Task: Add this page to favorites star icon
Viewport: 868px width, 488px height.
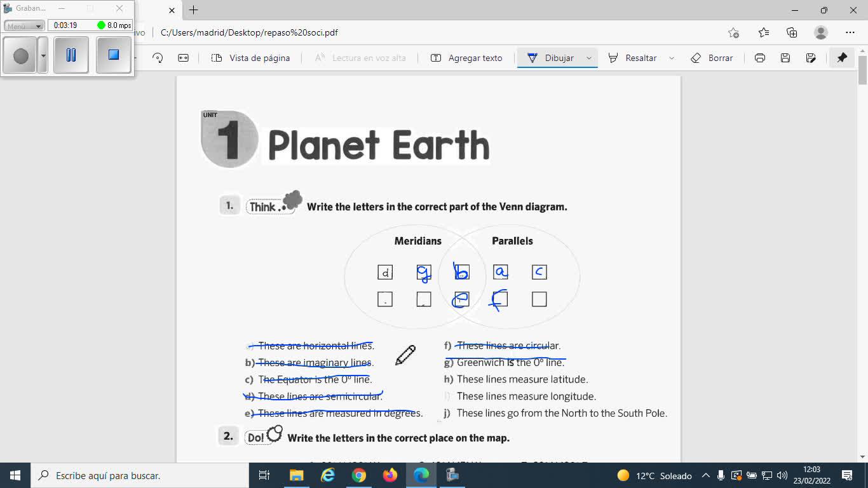Action: point(733,32)
